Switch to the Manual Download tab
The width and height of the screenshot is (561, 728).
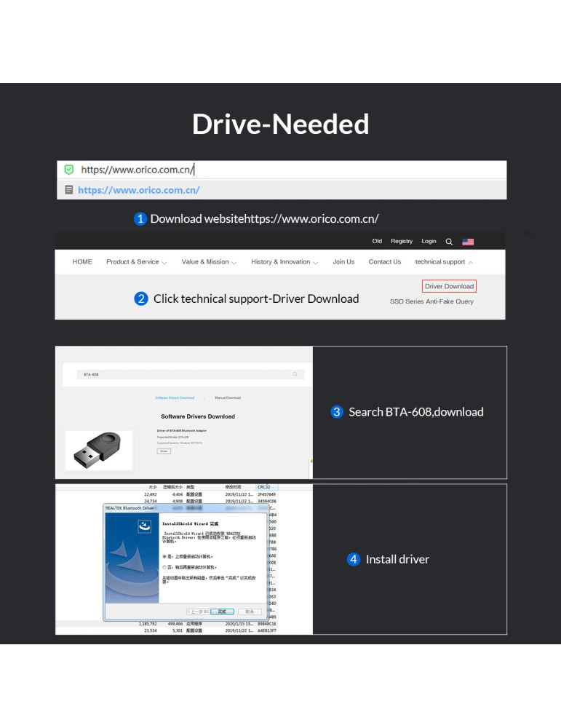[x=227, y=398]
